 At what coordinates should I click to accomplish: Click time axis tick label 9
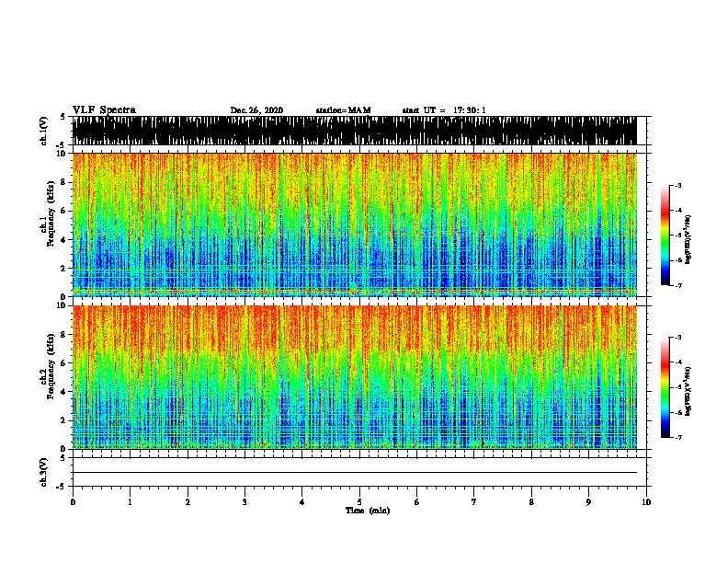coord(588,502)
